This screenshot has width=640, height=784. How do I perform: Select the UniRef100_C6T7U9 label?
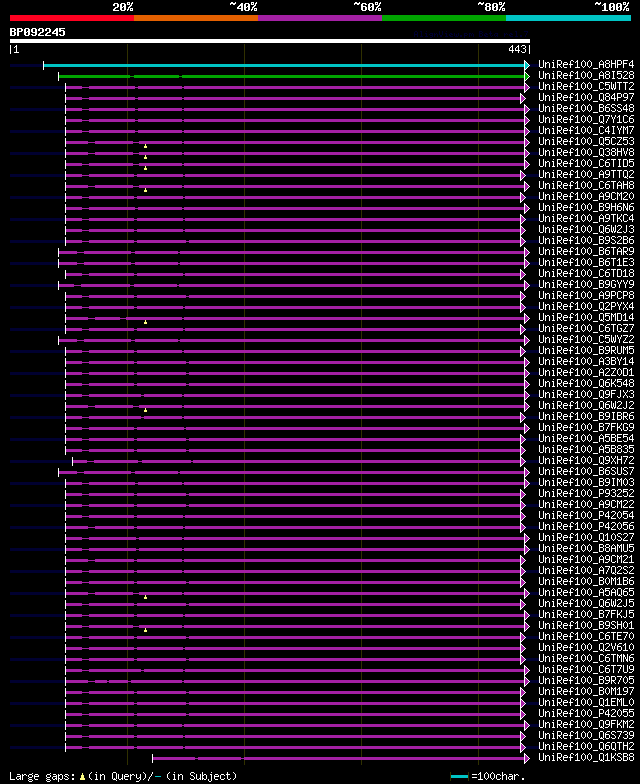[x=586, y=670]
